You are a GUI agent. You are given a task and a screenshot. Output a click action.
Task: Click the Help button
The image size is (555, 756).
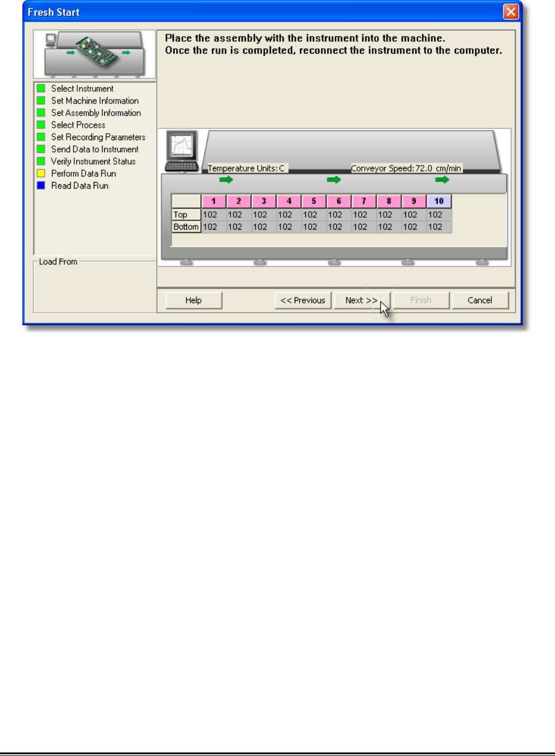pyautogui.click(x=193, y=300)
